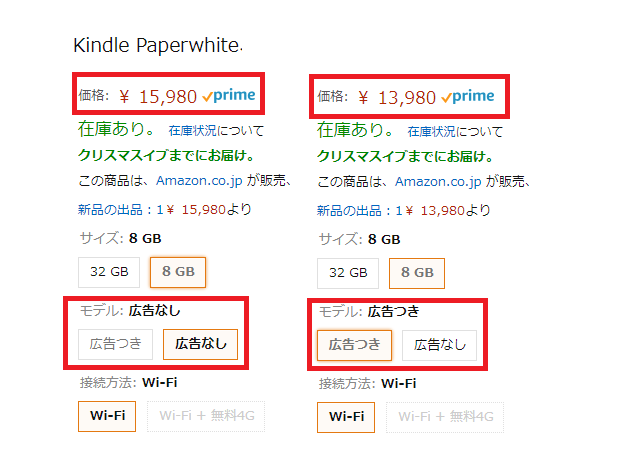Click prime logo beside ¥13,980 price
Screen dimensions: 634x457
(468, 97)
